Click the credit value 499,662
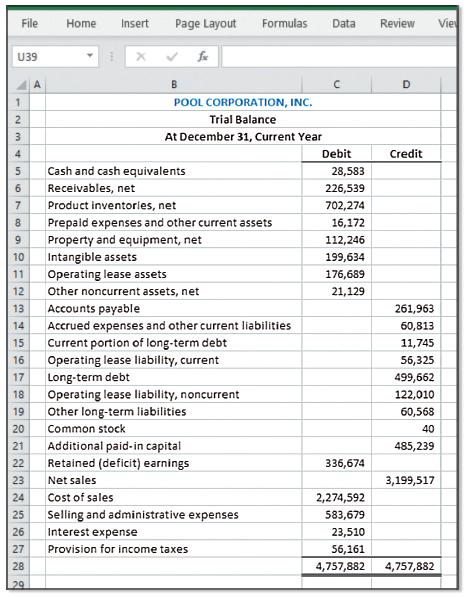 tap(414, 377)
